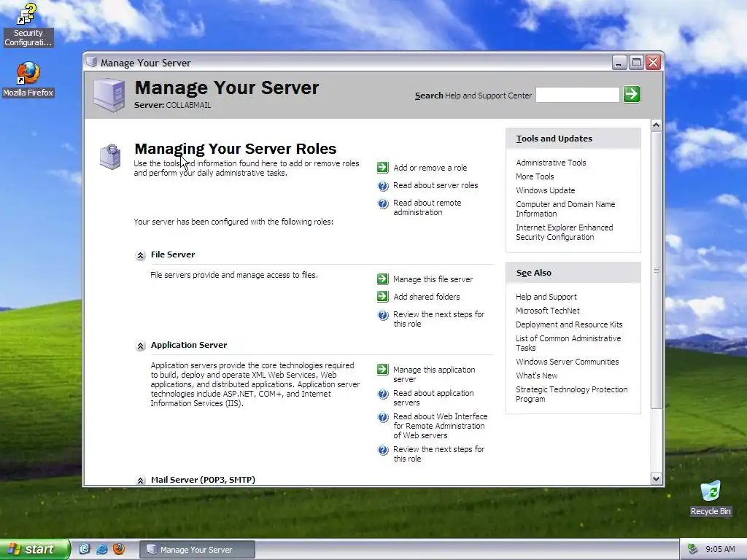Click the help icon in File Server's Review the next steps
Viewport: 747px width, 560px height.
point(383,315)
